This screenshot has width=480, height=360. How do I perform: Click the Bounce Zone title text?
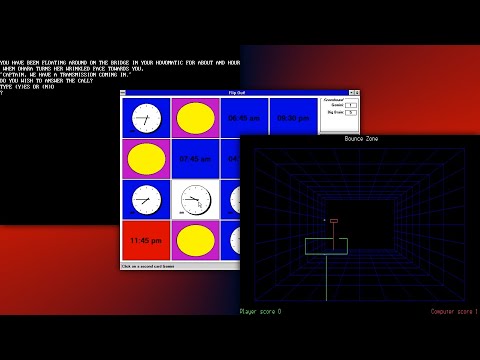pos(361,139)
